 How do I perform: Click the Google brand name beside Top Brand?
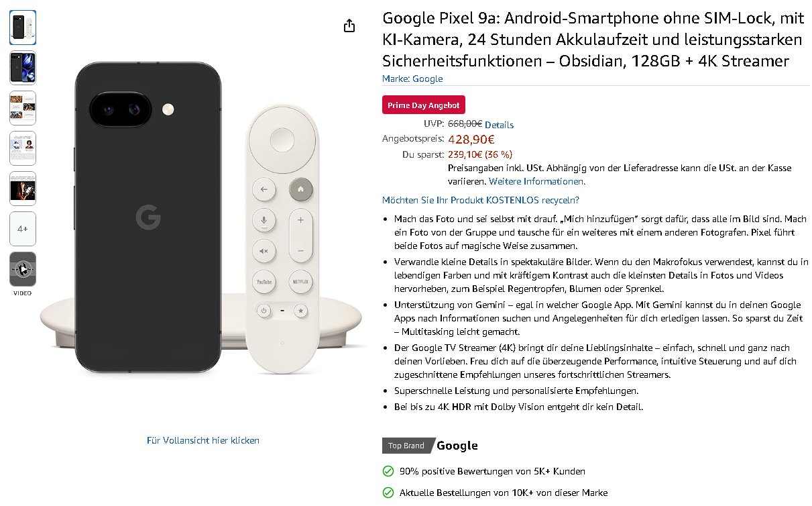tap(457, 446)
